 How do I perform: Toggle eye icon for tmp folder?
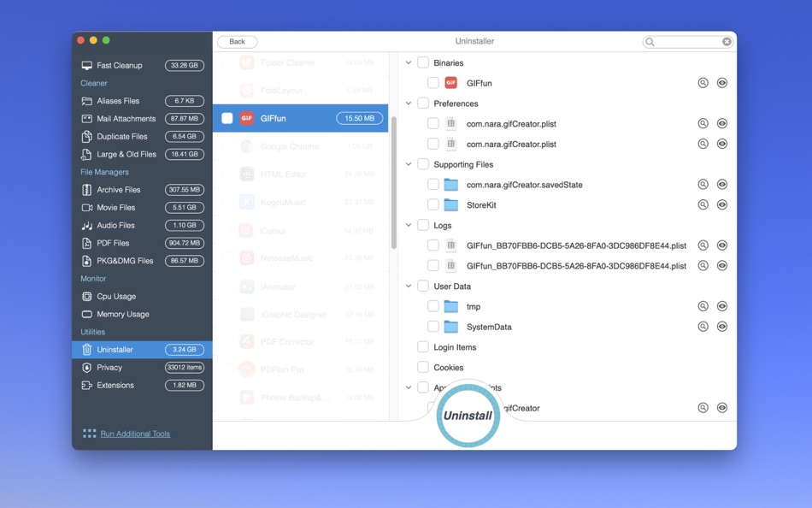(722, 306)
